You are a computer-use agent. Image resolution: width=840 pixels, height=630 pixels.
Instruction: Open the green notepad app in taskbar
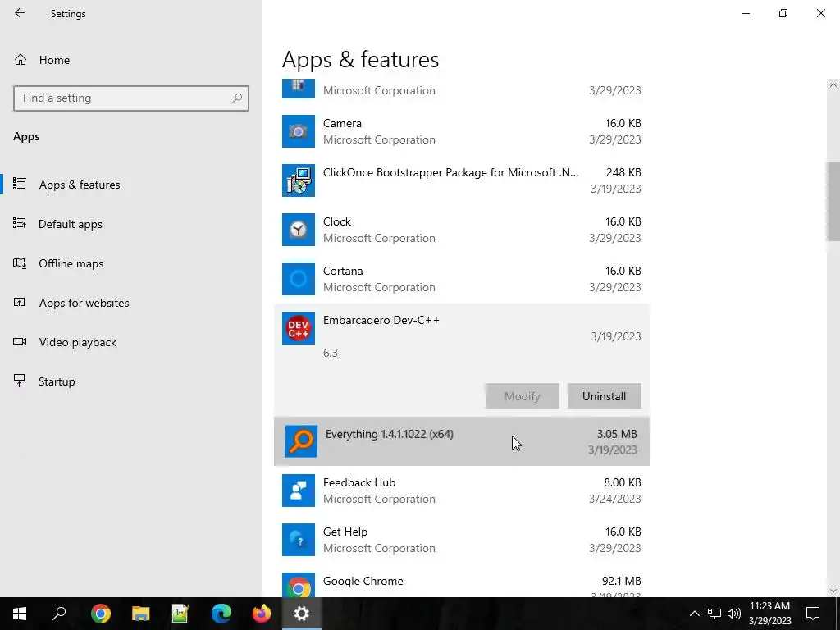[180, 614]
